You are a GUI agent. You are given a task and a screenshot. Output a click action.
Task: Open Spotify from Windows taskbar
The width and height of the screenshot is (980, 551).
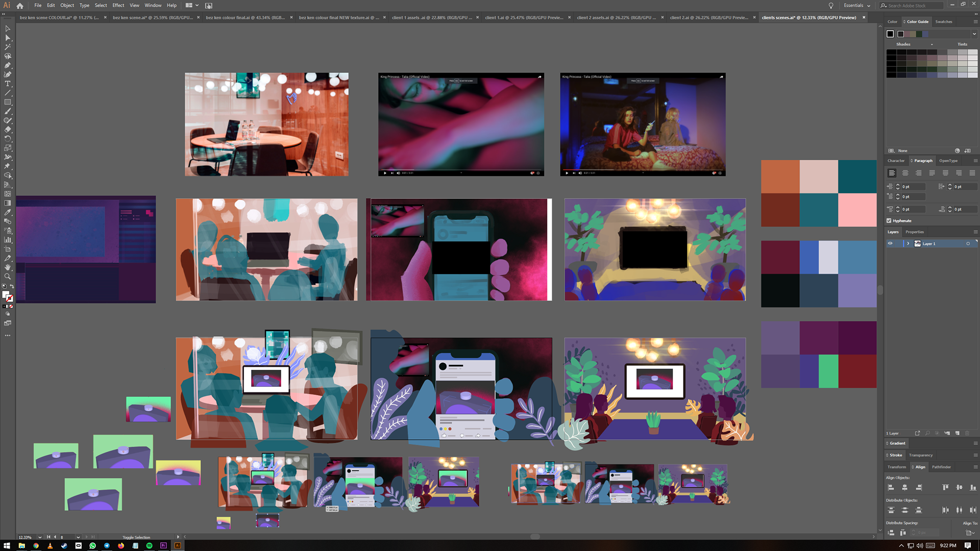coord(149,545)
